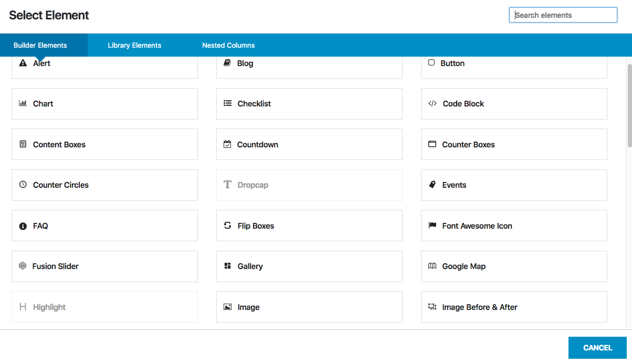Select the Gallery grid icon
This screenshot has height=364, width=632.
point(227,266)
